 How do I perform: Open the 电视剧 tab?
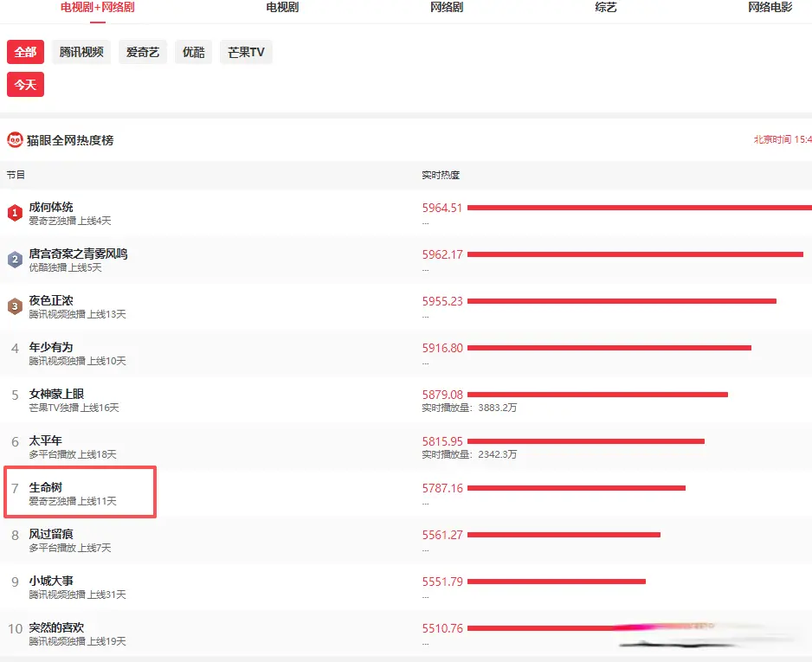click(282, 8)
